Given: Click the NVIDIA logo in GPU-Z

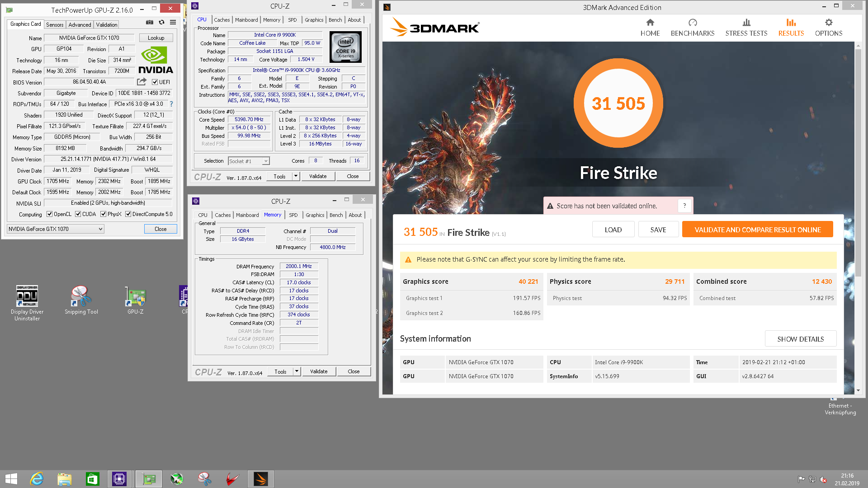Looking at the screenshot, I should [156, 60].
